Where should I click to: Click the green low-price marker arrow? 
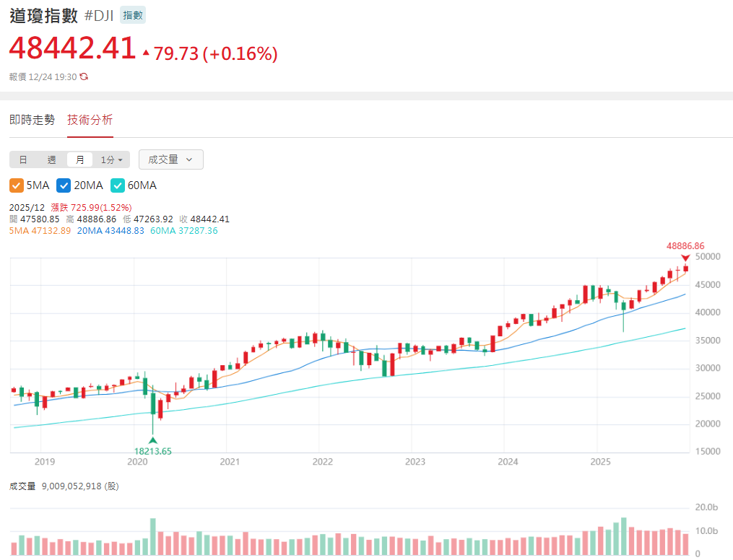[152, 439]
